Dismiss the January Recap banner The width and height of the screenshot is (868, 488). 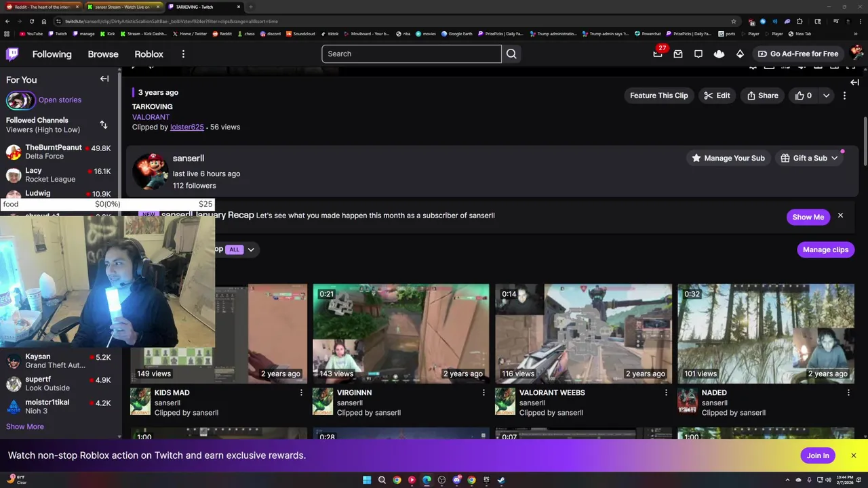tap(840, 216)
